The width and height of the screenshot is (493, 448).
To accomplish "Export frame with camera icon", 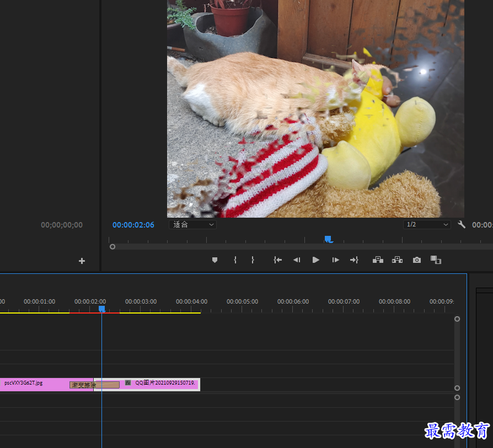I will [x=417, y=260].
